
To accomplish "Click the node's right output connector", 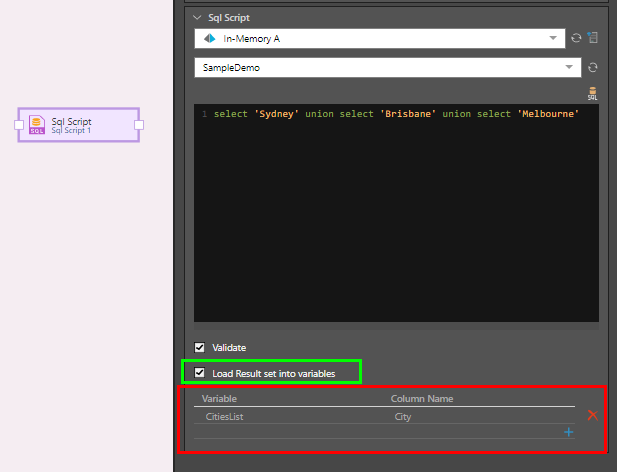I will [x=140, y=125].
